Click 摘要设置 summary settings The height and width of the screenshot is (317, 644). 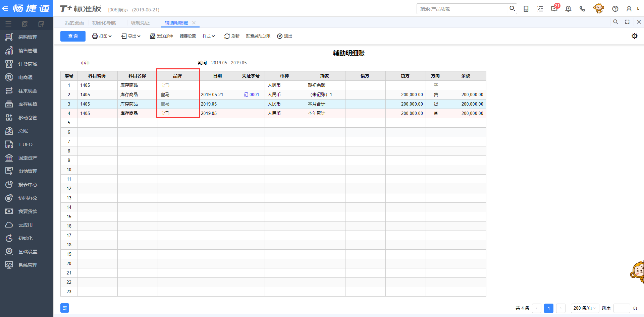[x=188, y=36]
